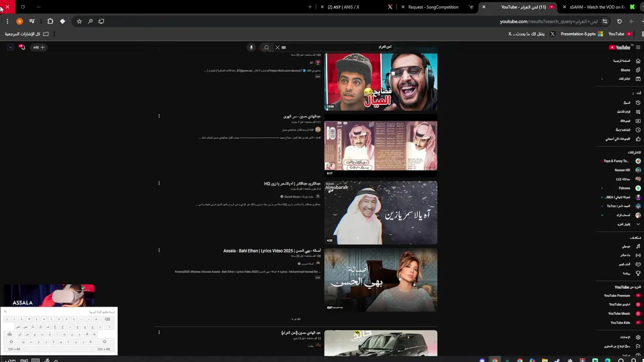Open the Toys & Funny Te... subscription channel

tap(622, 161)
